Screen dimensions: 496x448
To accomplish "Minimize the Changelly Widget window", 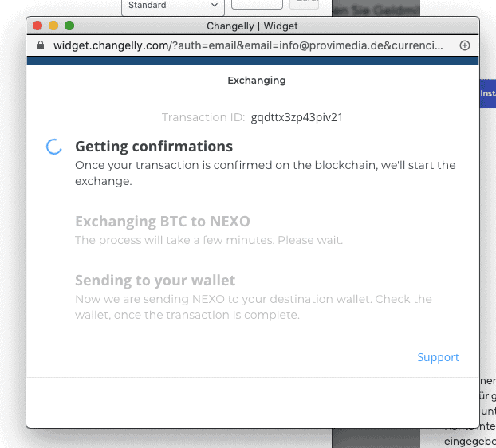I will click(53, 26).
